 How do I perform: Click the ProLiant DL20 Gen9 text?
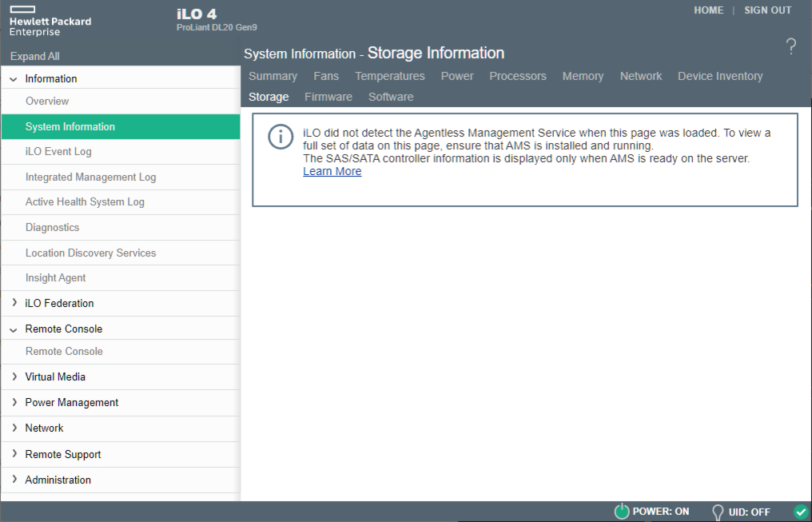pyautogui.click(x=217, y=27)
